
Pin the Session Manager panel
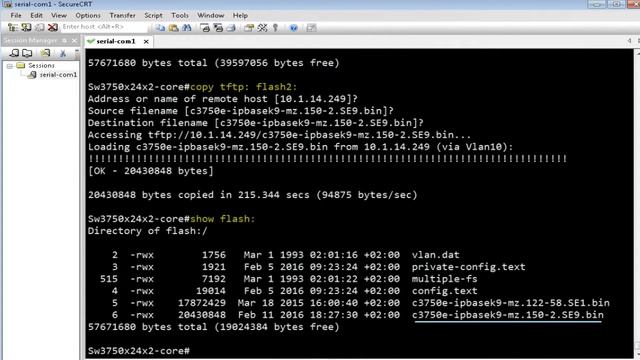click(64, 40)
